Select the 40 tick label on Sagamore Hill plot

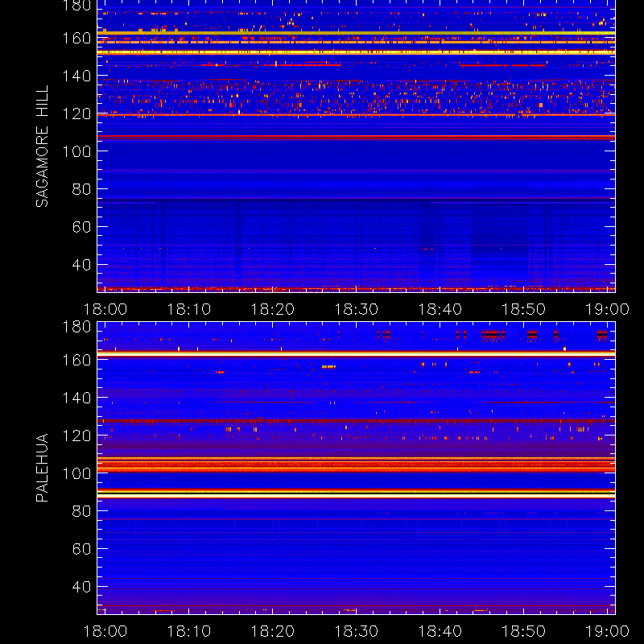[x=81, y=265]
